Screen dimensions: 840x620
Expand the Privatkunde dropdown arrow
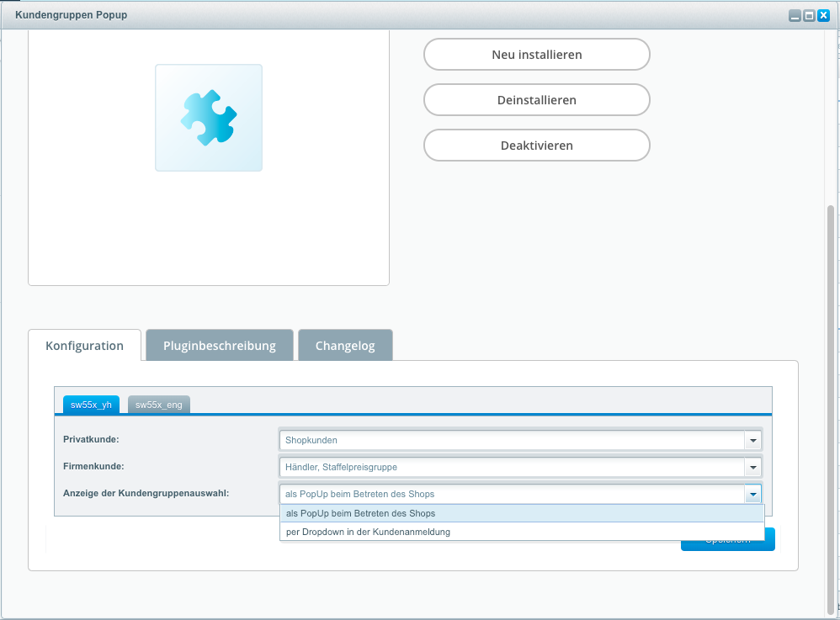pos(752,440)
